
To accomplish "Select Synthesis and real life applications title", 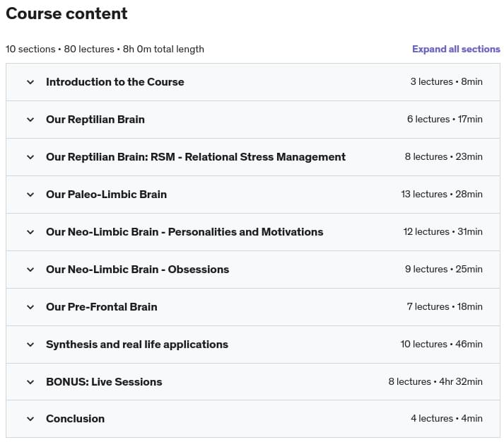I will click(x=137, y=345).
